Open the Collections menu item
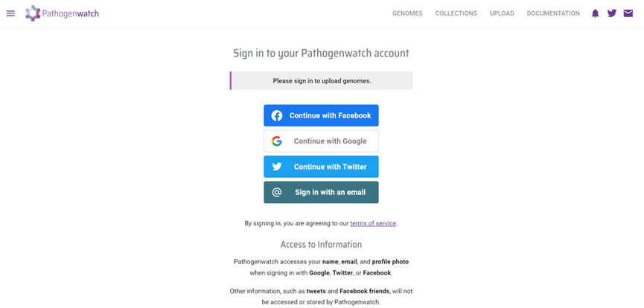 pyautogui.click(x=456, y=13)
